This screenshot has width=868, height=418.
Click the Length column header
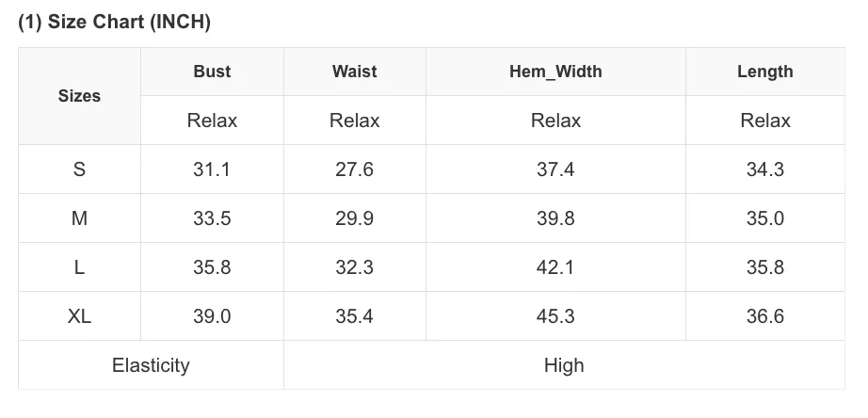click(x=765, y=72)
